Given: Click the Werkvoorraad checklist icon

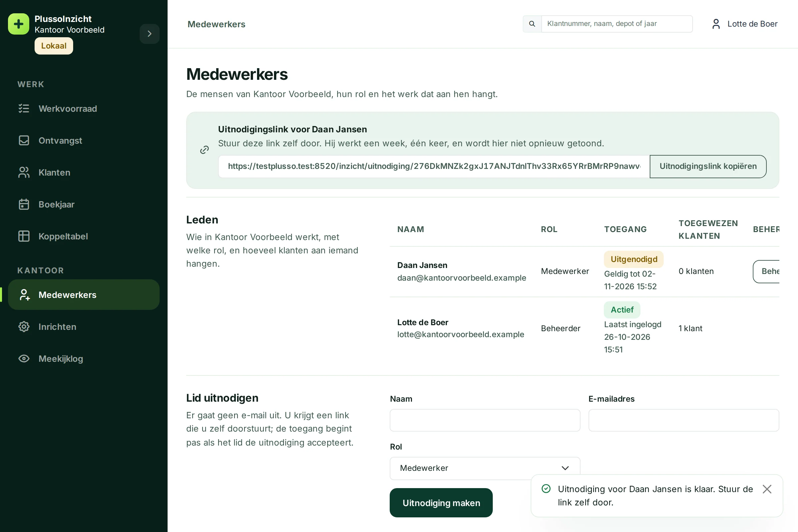Looking at the screenshot, I should tap(24, 109).
